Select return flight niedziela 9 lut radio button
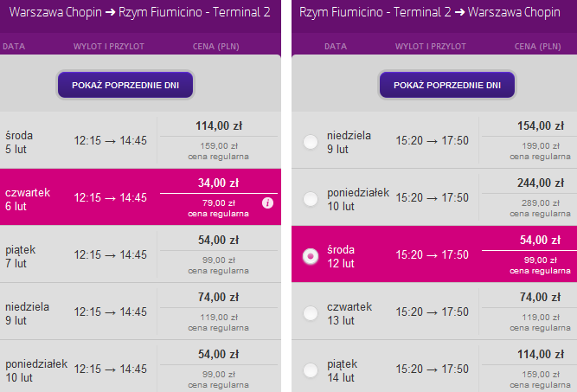The height and width of the screenshot is (392, 577). point(311,142)
